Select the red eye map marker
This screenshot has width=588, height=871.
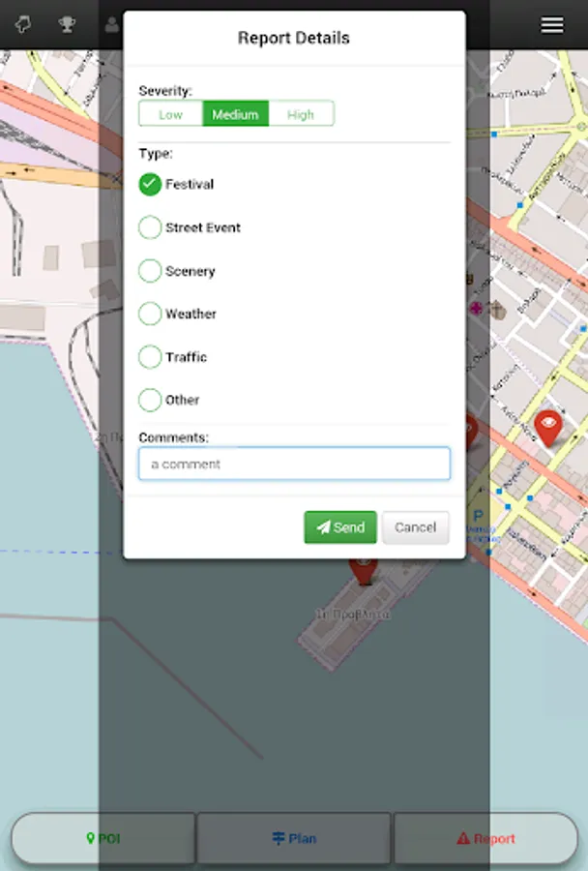(x=548, y=428)
